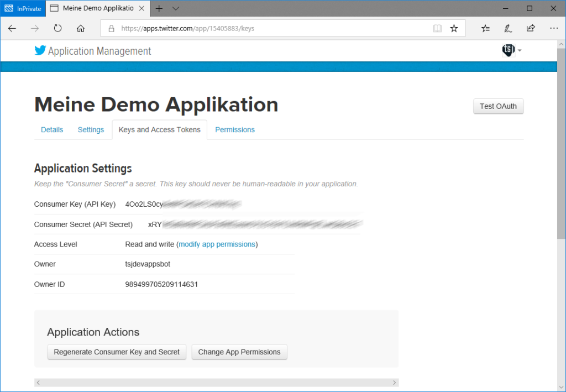The image size is (566, 392).
Task: Refresh the page with reload icon
Action: 57,29
